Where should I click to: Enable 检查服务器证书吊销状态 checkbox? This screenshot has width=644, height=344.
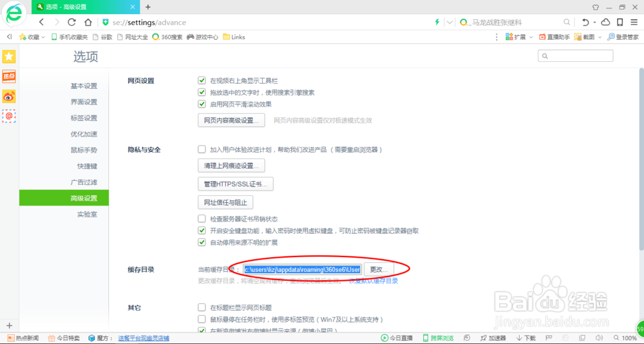coord(202,218)
